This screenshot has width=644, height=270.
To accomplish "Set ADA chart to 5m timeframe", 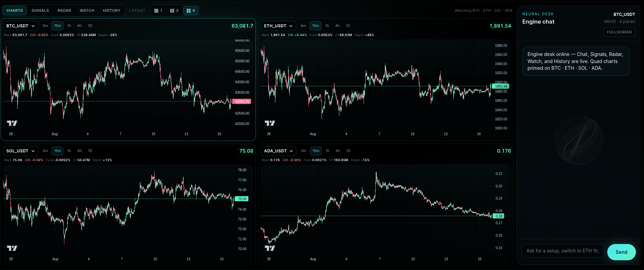I will point(304,151).
